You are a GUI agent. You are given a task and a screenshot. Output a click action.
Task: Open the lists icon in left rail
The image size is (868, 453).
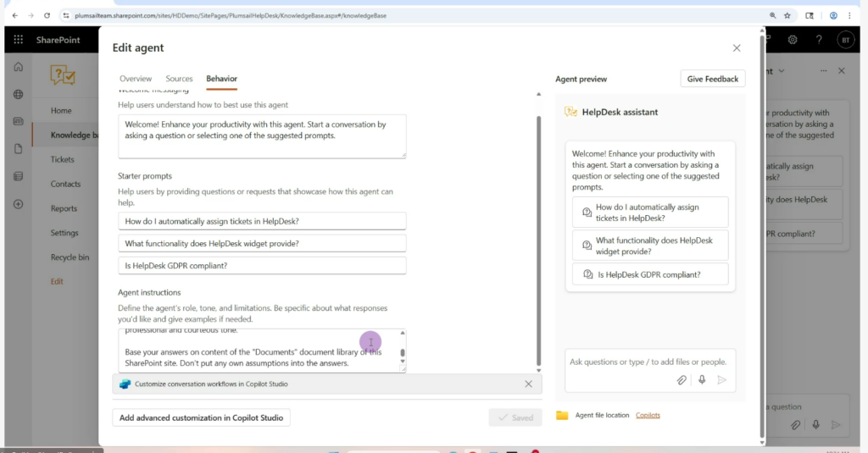[19, 176]
